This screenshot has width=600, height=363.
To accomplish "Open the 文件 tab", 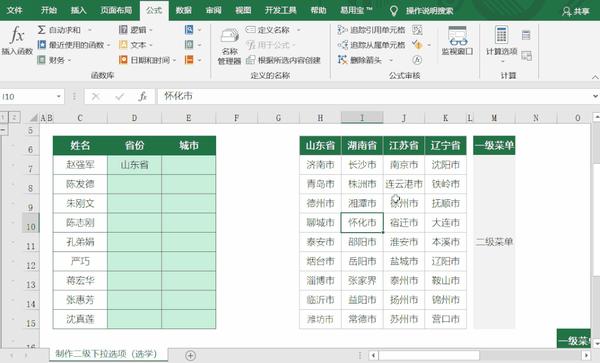I will tap(15, 10).
